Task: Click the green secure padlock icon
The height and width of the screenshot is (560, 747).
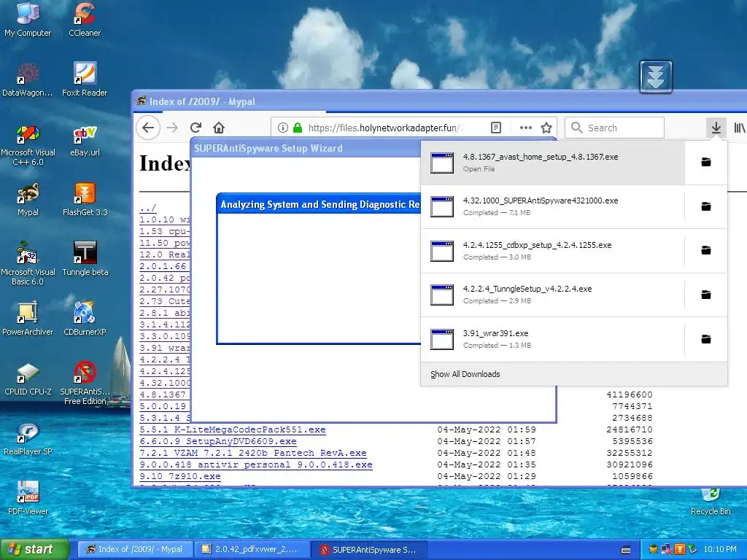Action: click(298, 128)
